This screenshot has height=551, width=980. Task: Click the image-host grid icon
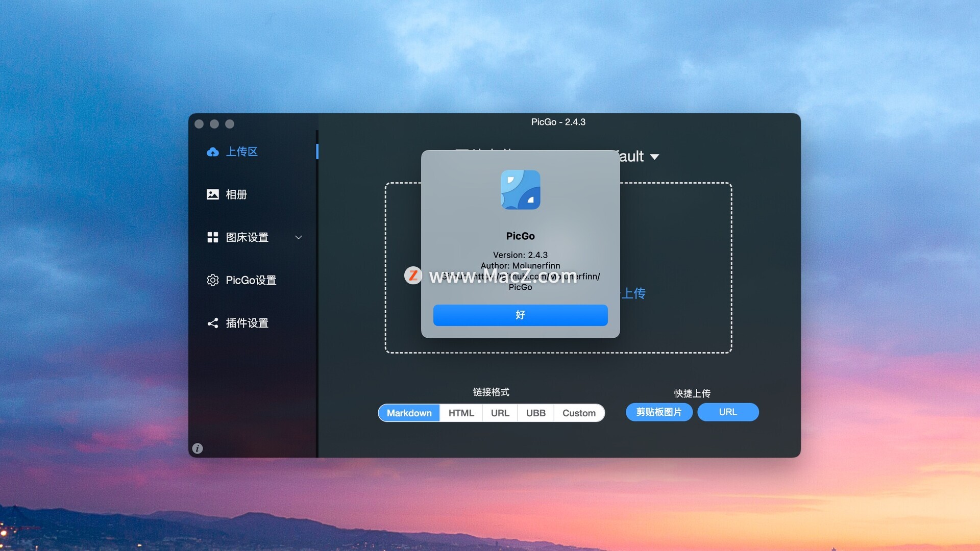coord(212,237)
